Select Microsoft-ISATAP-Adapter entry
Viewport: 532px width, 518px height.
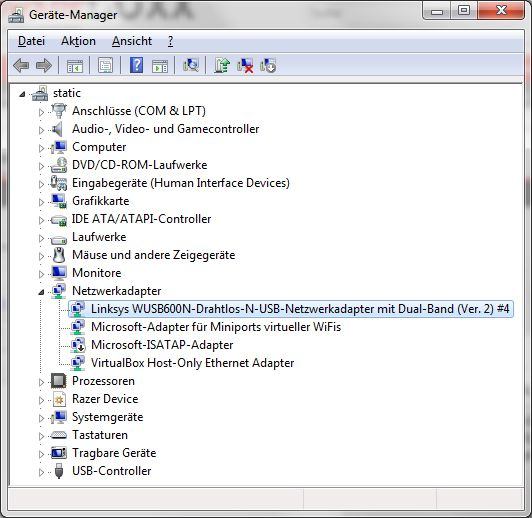(162, 345)
